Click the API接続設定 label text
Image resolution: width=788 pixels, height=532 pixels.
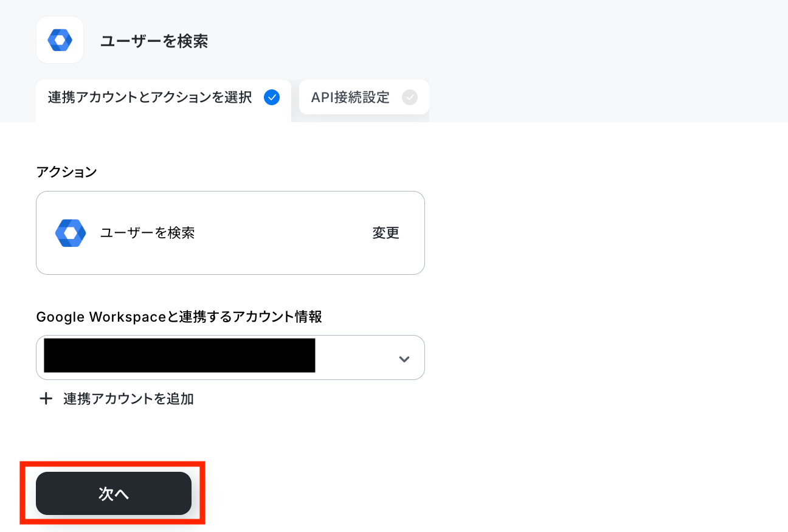(350, 97)
